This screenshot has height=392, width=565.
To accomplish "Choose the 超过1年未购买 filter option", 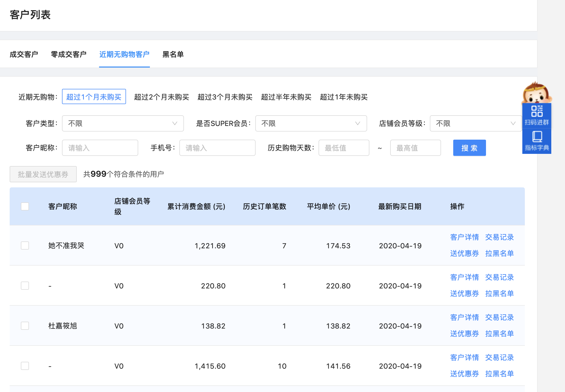I will [343, 97].
